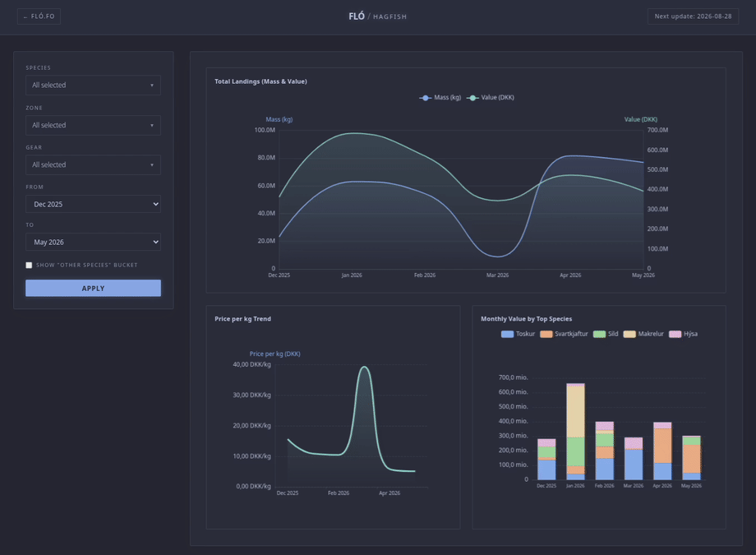Toggle Value (DKK) legend marker
Screen dimensions: 756x555
click(472, 98)
